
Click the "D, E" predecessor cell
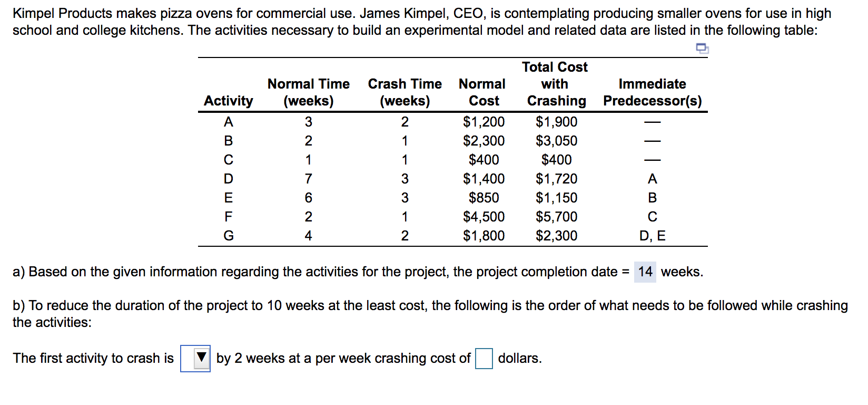coord(652,236)
